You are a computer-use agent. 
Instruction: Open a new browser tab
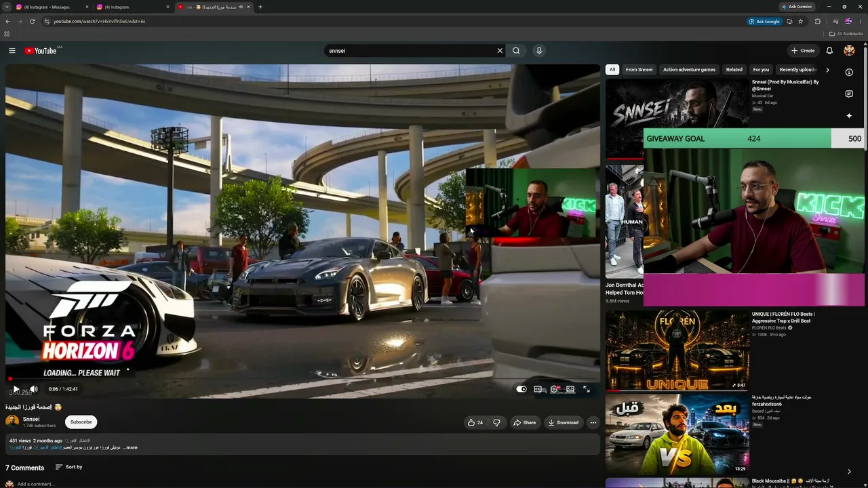click(260, 7)
